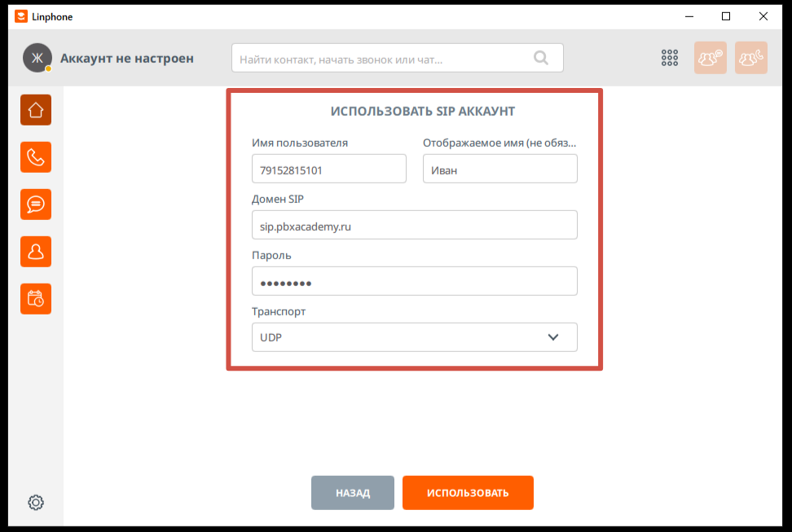Click "Аккаунт не настроен" account label
Viewport: 792px width, 532px height.
[127, 58]
